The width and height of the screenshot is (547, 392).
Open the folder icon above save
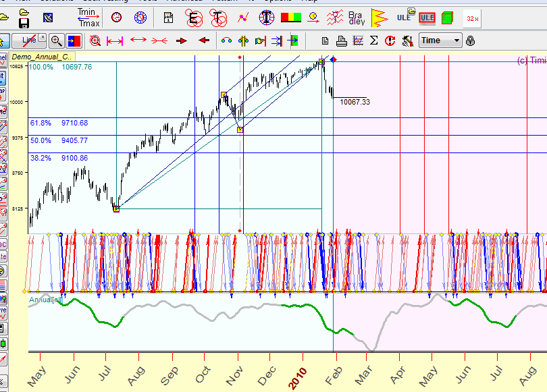(x=24, y=12)
